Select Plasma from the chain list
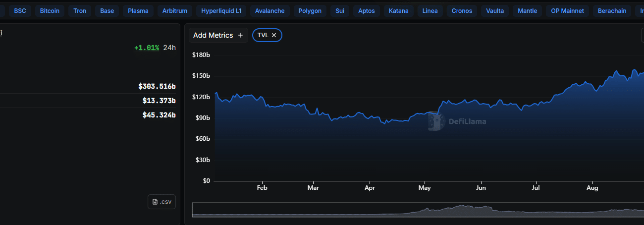This screenshot has height=225, width=644. coord(138,10)
